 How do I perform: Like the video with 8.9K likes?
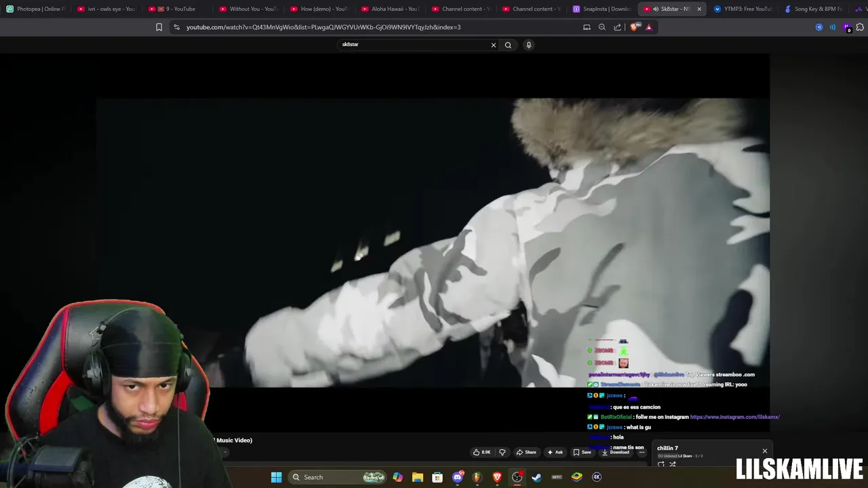point(481,452)
